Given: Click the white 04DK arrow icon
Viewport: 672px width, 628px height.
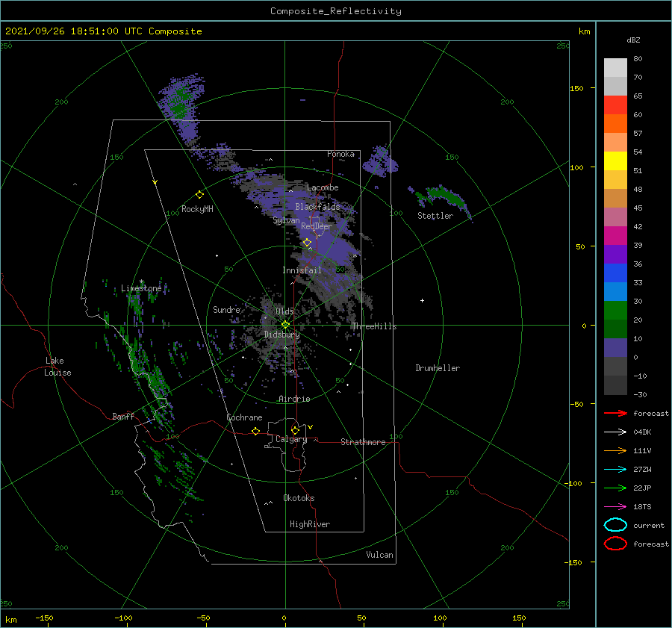Looking at the screenshot, I should (x=615, y=432).
